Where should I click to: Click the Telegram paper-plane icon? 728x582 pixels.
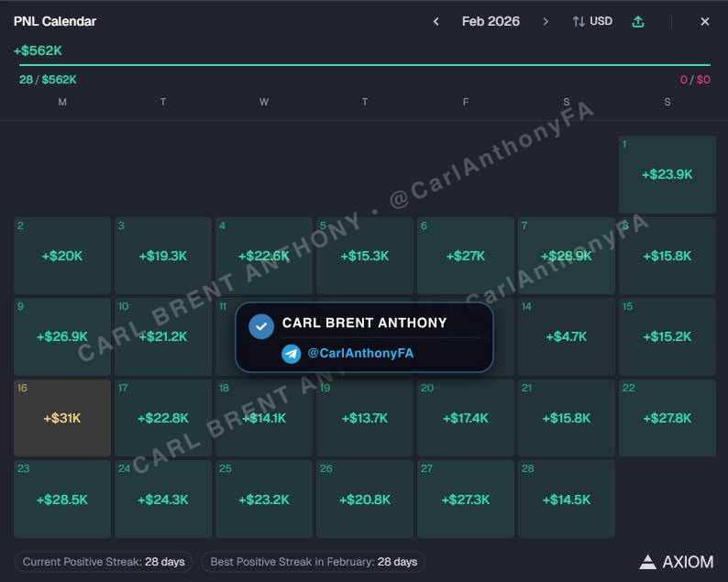click(x=291, y=354)
